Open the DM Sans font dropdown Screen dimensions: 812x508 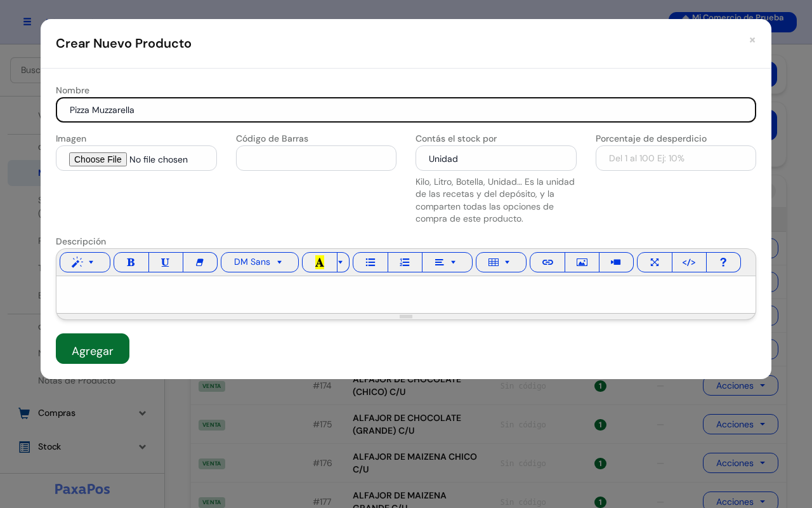click(259, 262)
